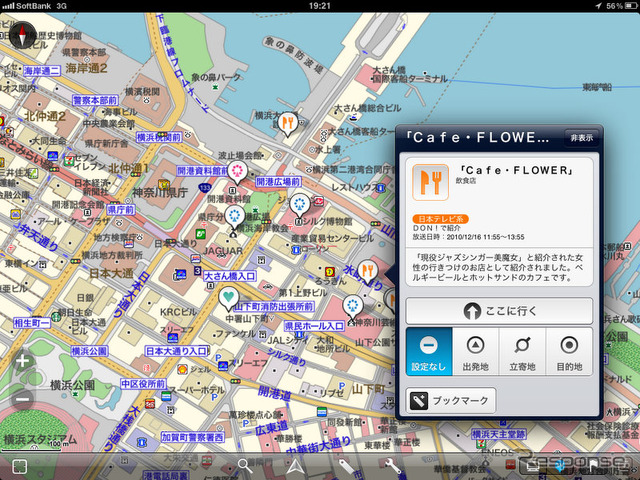Tap the fullscreen frame icon in the bottom toolbar
Image resolution: width=640 pixels, height=480 pixels.
[x=19, y=467]
